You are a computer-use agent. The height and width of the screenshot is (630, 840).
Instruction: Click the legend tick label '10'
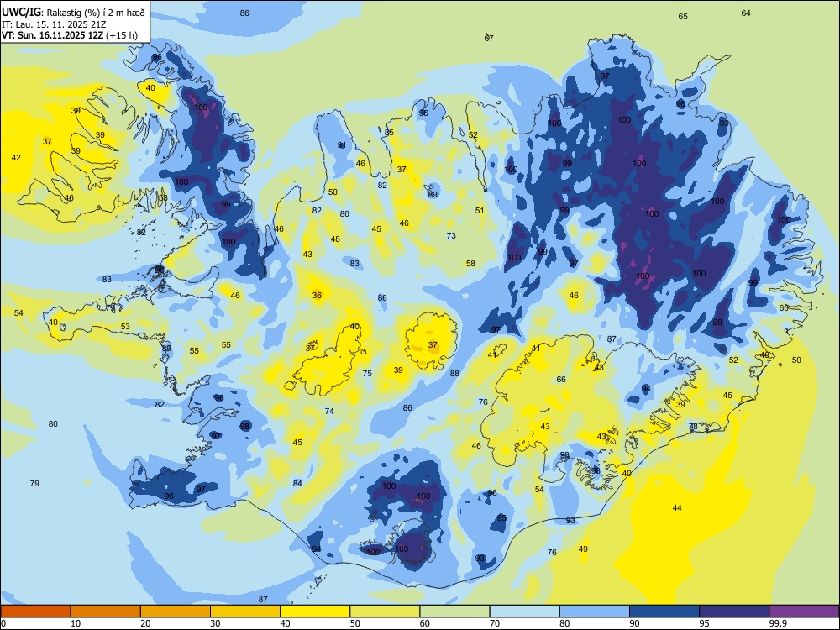coord(76,623)
